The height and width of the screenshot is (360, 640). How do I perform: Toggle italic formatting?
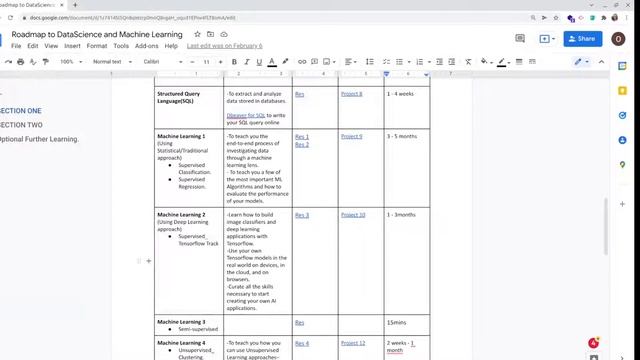247,62
